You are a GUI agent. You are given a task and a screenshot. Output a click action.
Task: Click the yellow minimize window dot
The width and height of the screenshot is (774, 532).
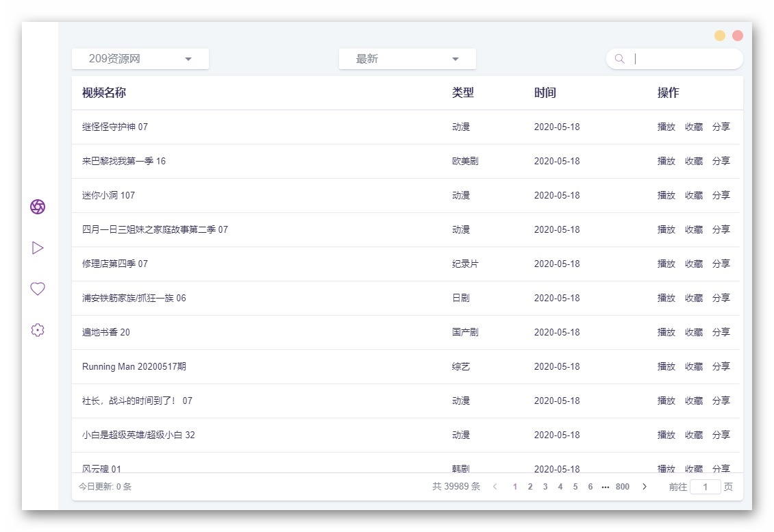coord(720,36)
